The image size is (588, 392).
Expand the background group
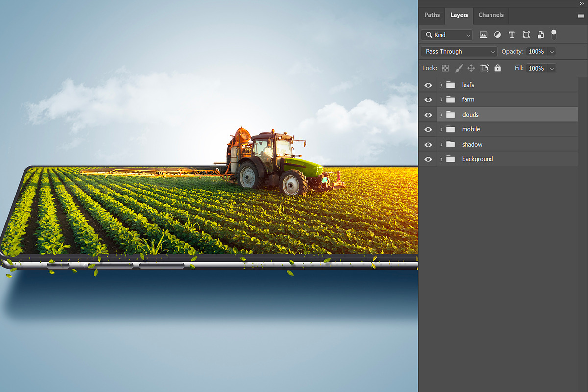[441, 159]
